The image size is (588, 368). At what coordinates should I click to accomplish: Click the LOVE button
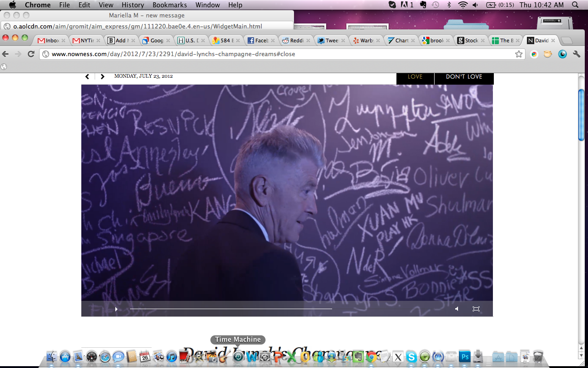coord(415,77)
